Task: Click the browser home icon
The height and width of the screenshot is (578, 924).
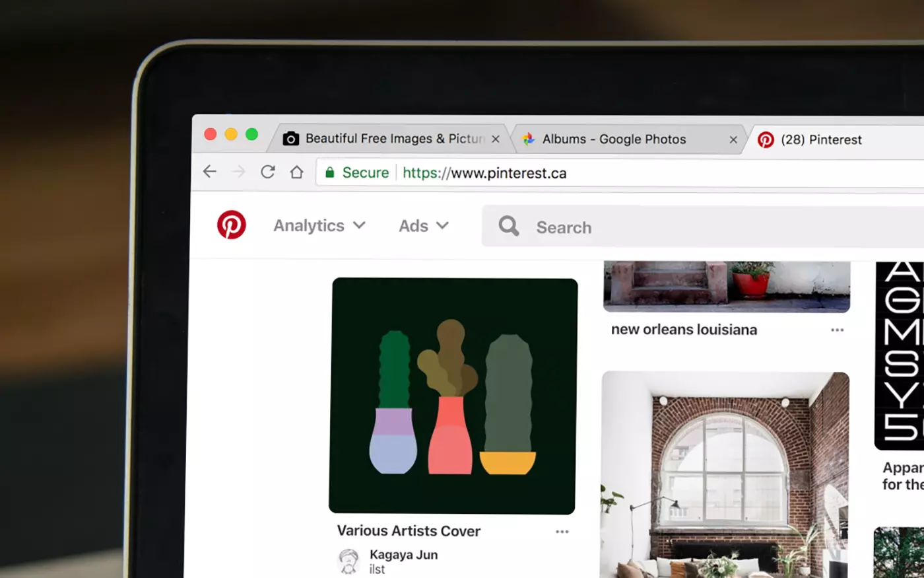Action: click(x=297, y=172)
